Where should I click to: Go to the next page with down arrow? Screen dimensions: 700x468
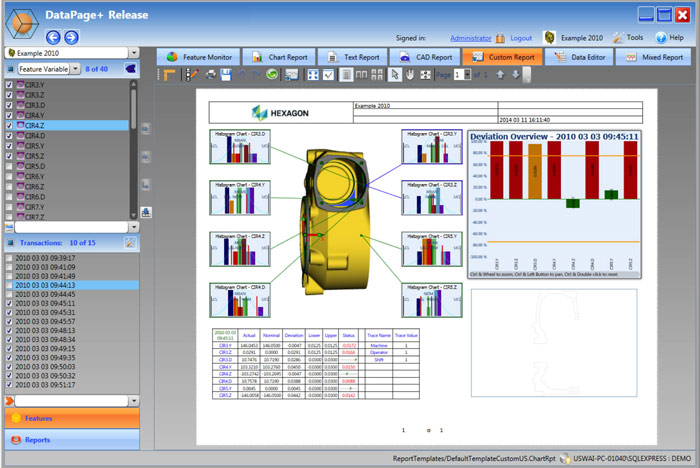[x=516, y=75]
